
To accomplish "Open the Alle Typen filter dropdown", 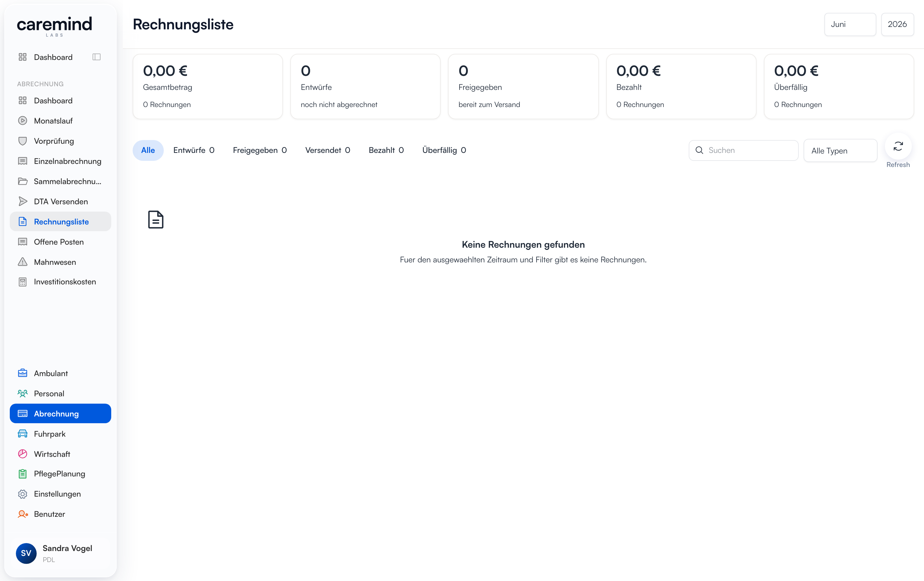I will click(x=840, y=150).
